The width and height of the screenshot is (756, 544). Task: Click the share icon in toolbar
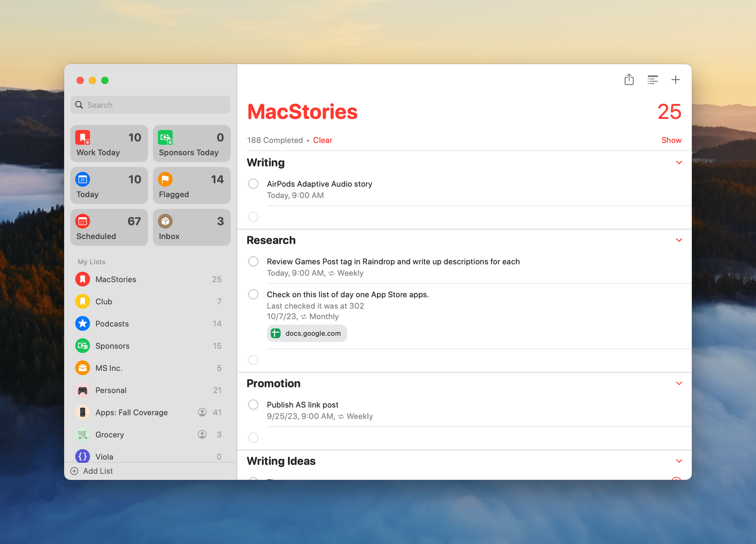[x=629, y=80]
